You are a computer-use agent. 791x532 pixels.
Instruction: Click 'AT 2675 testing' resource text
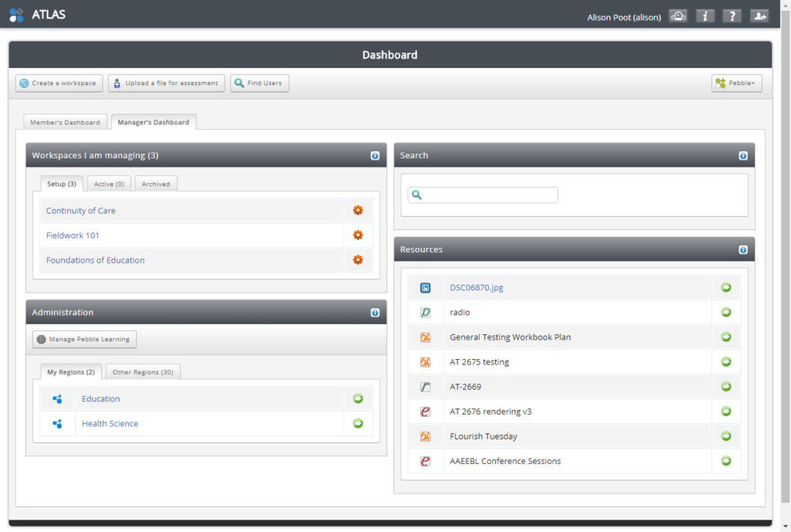(x=479, y=361)
